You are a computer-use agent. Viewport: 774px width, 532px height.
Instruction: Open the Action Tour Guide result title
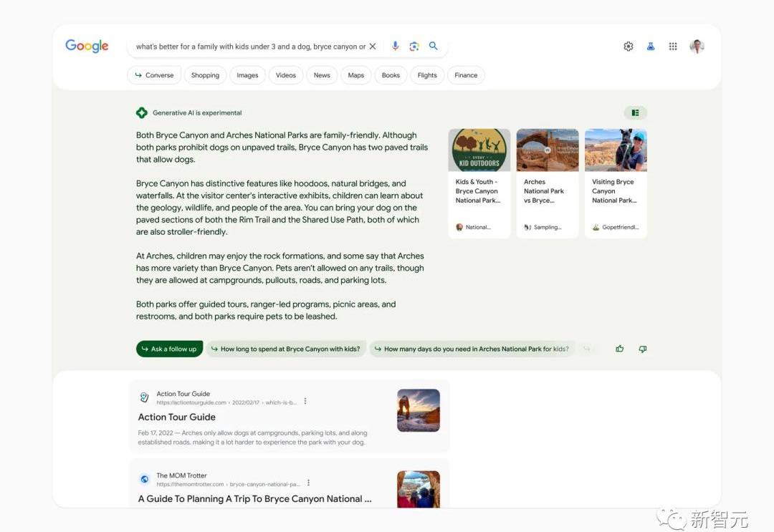pos(177,417)
